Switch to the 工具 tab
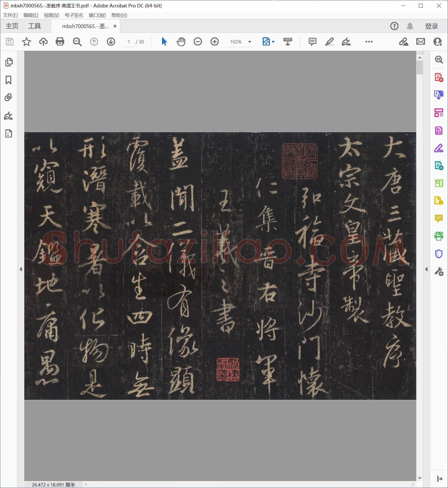 pos(35,26)
